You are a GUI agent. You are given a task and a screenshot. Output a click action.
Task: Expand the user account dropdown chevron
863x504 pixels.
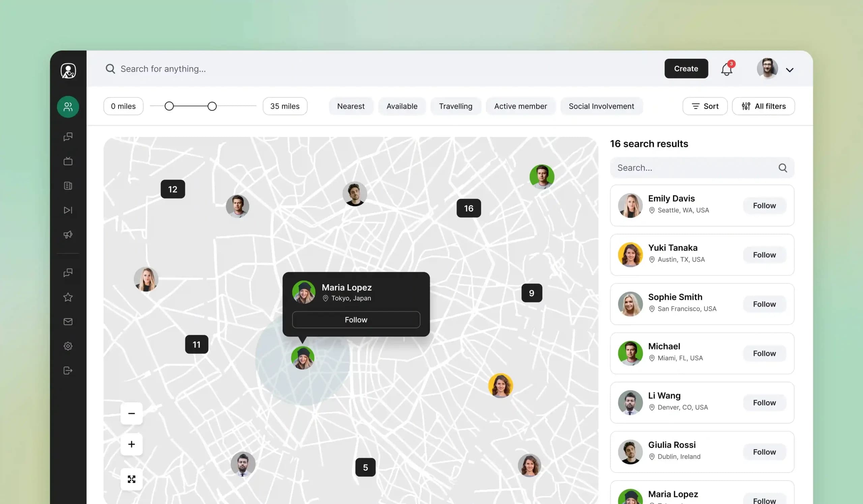click(790, 70)
